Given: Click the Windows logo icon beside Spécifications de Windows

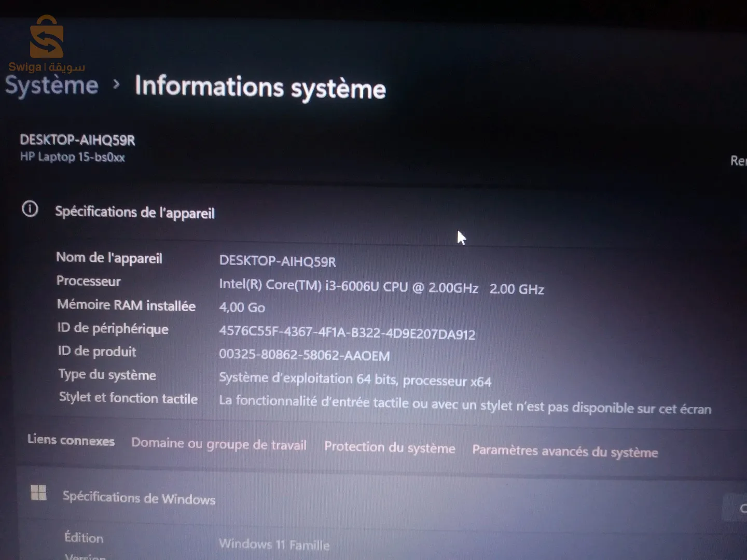Looking at the screenshot, I should pyautogui.click(x=38, y=493).
